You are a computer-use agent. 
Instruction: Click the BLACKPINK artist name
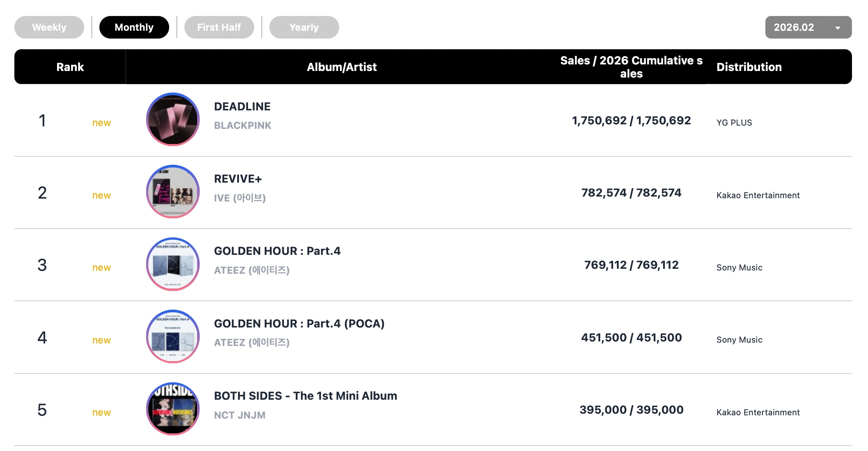click(x=243, y=126)
